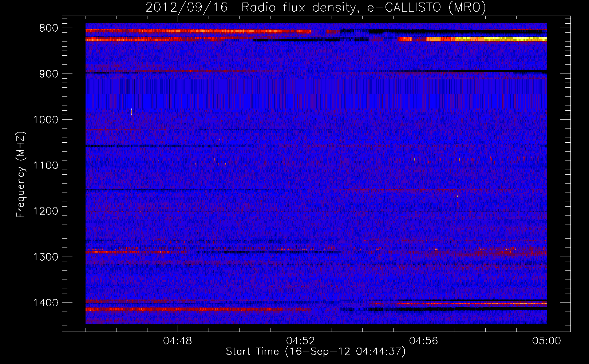
Task: Click the bright yellow emission band near 820 MHz
Action: (487, 39)
